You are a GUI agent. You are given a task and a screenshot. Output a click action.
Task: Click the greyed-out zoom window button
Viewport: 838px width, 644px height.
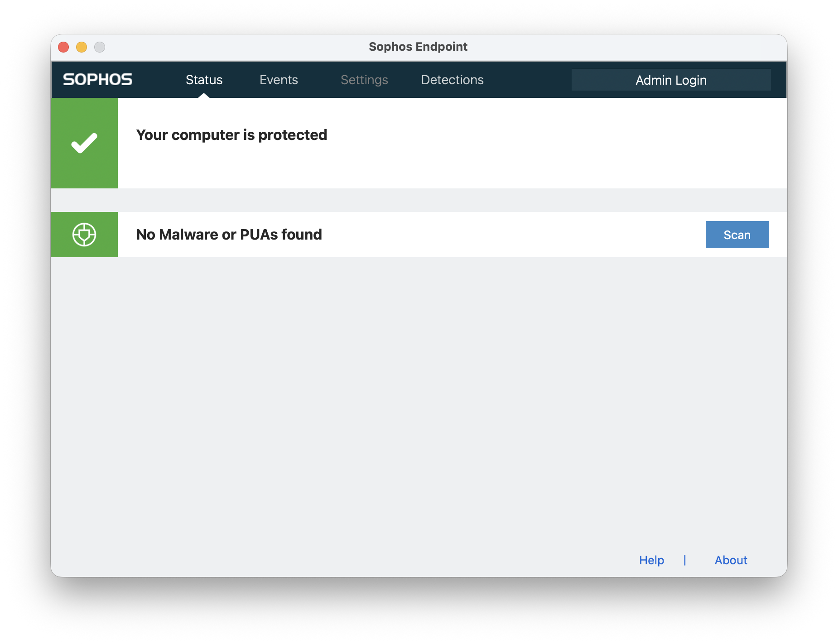tap(100, 47)
